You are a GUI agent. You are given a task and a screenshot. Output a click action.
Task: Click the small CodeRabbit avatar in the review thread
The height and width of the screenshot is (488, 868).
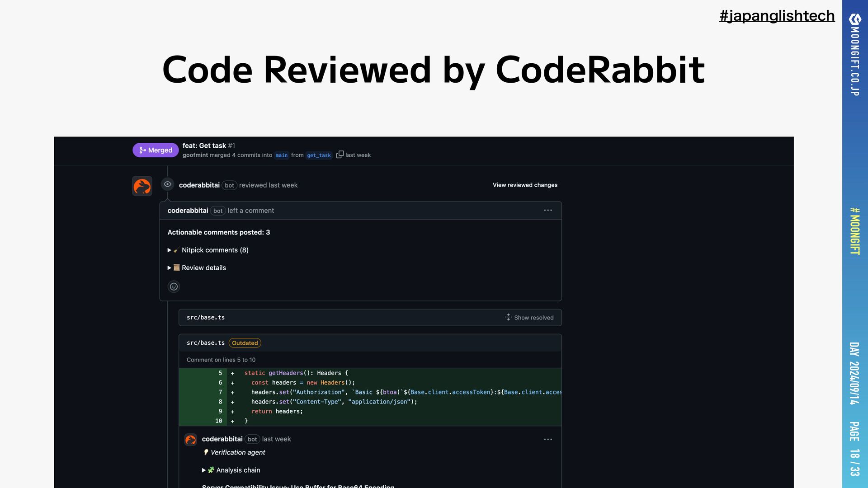click(x=191, y=440)
